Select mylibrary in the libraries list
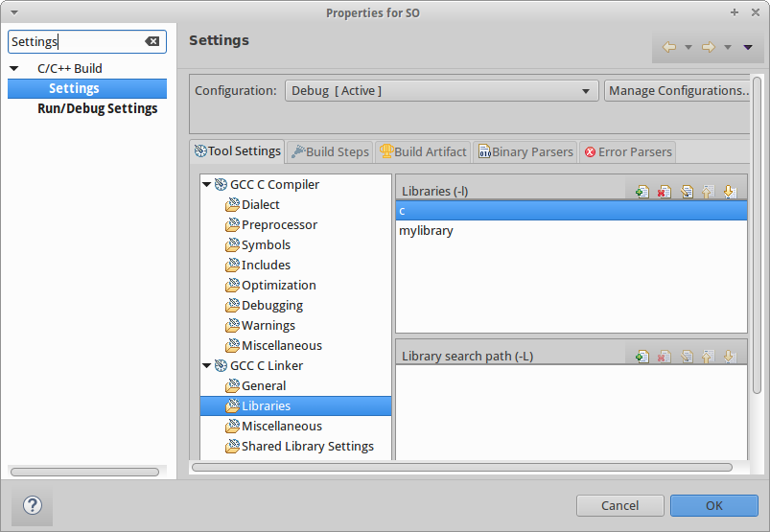 426,230
